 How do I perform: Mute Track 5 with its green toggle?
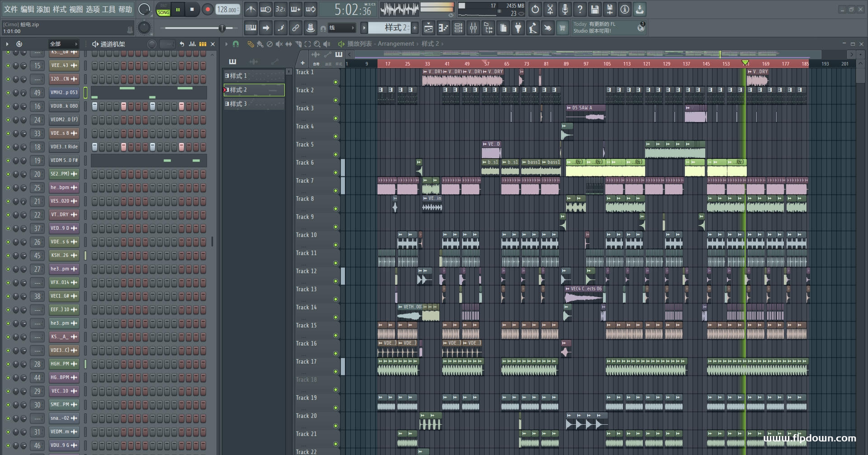(x=335, y=154)
